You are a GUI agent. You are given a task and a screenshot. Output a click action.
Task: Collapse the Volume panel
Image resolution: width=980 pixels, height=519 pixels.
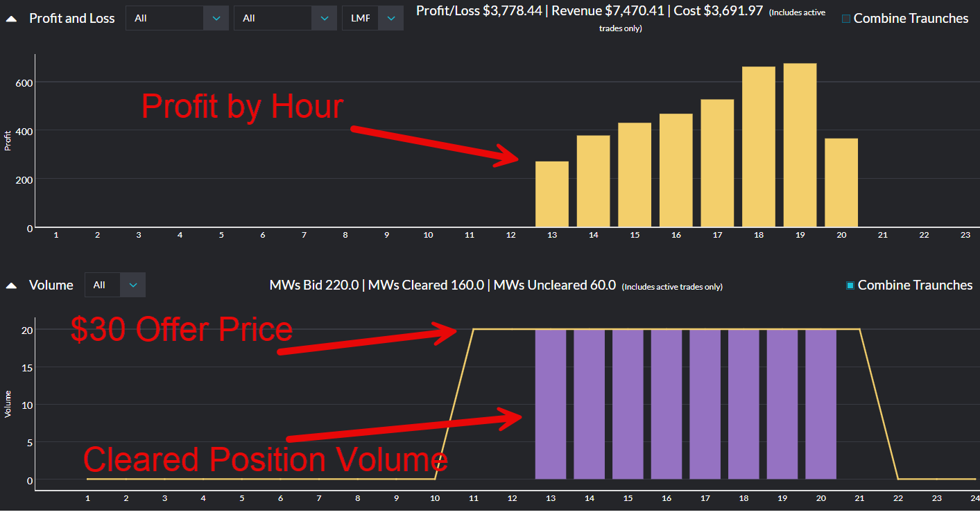(x=12, y=285)
